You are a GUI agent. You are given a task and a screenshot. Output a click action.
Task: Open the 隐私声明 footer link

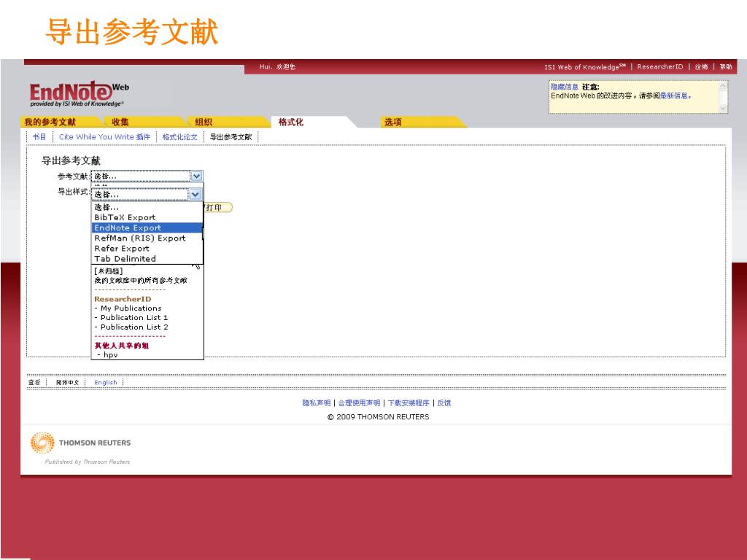coord(317,402)
